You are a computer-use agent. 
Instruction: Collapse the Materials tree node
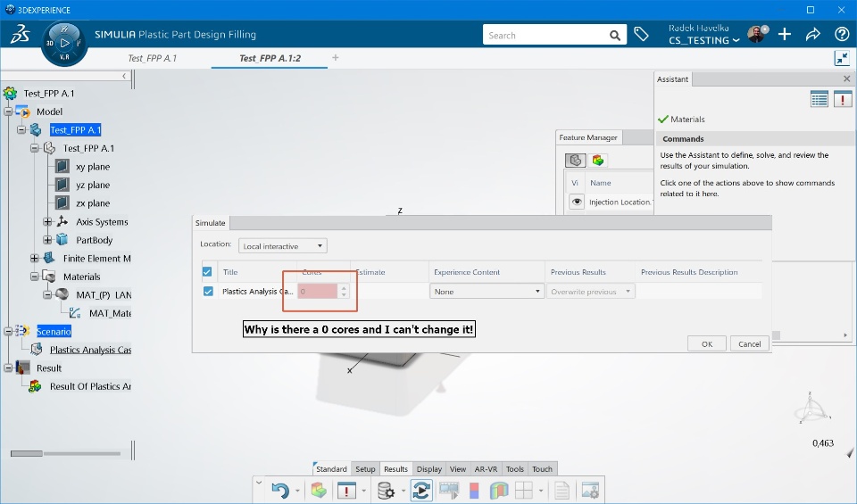(35, 277)
